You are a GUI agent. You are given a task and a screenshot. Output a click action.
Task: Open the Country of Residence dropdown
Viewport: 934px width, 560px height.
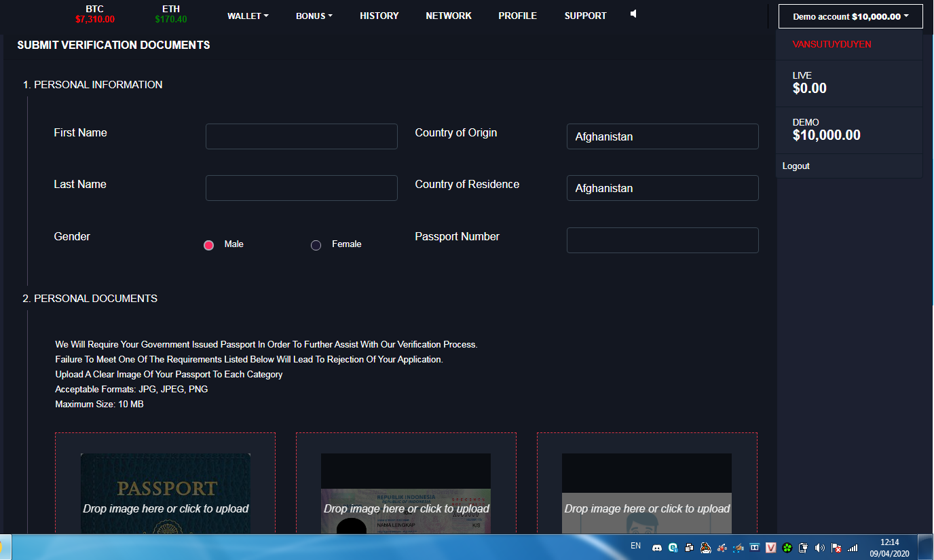point(662,188)
